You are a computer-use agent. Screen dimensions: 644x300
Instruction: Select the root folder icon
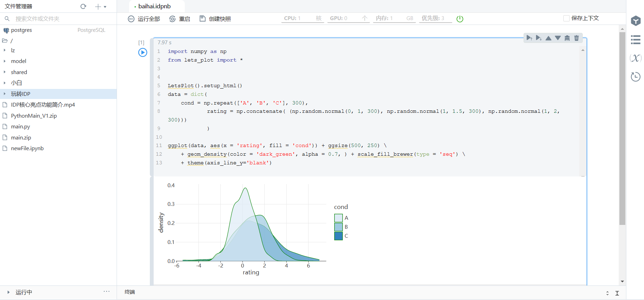5,40
